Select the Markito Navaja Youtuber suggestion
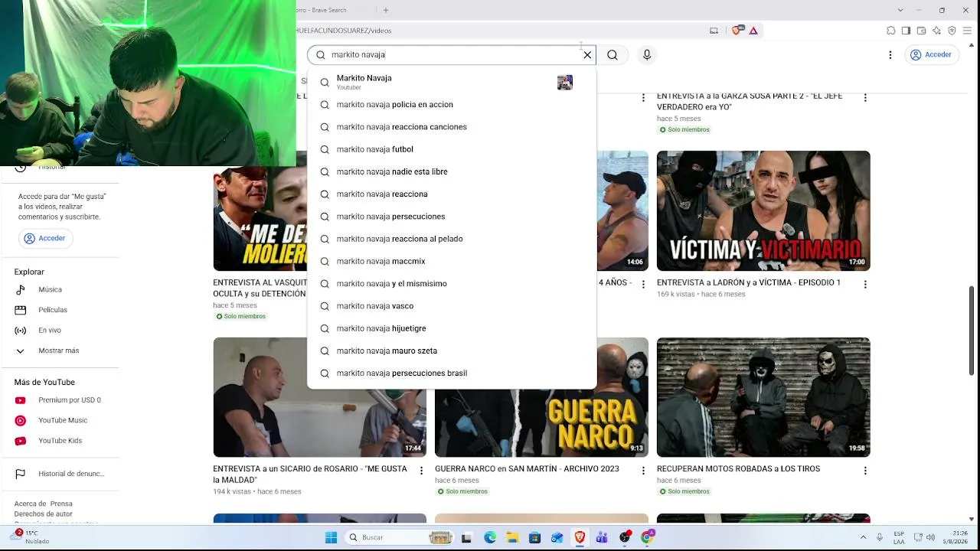Viewport: 980px width, 551px height. pos(452,82)
